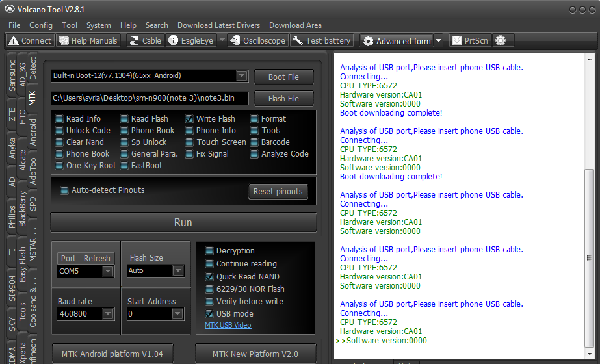
Task: Select the Easy Flash side tab
Action: click(x=23, y=265)
